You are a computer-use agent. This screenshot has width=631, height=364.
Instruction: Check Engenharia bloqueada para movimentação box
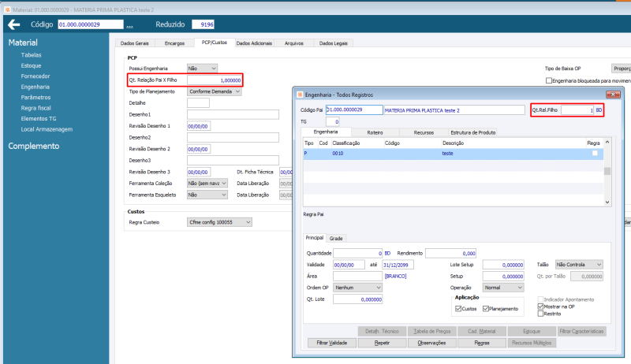pyautogui.click(x=549, y=80)
